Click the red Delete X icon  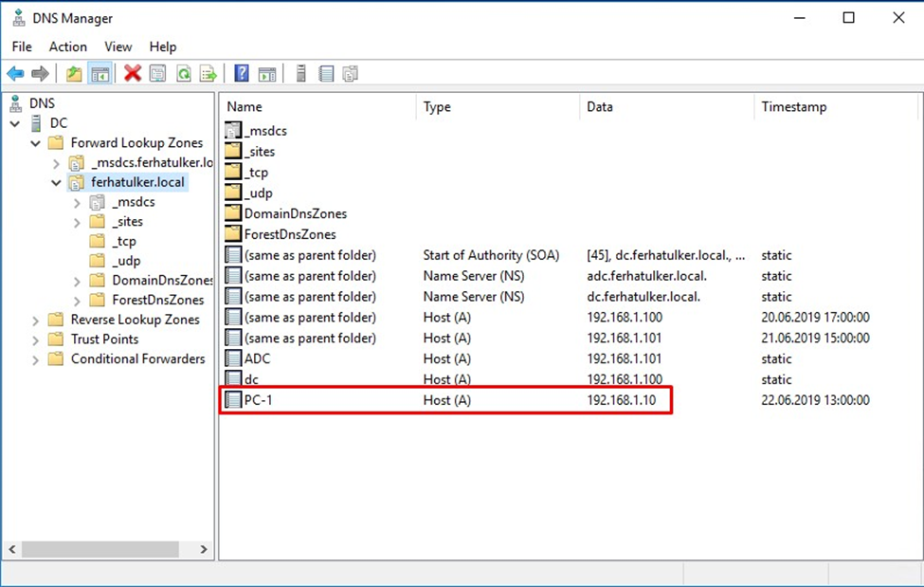(x=133, y=74)
